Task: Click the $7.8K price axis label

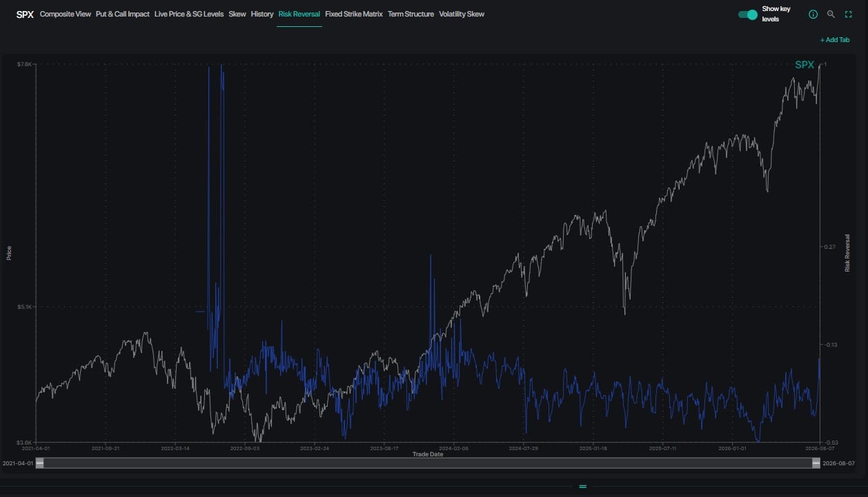Action: click(x=24, y=64)
